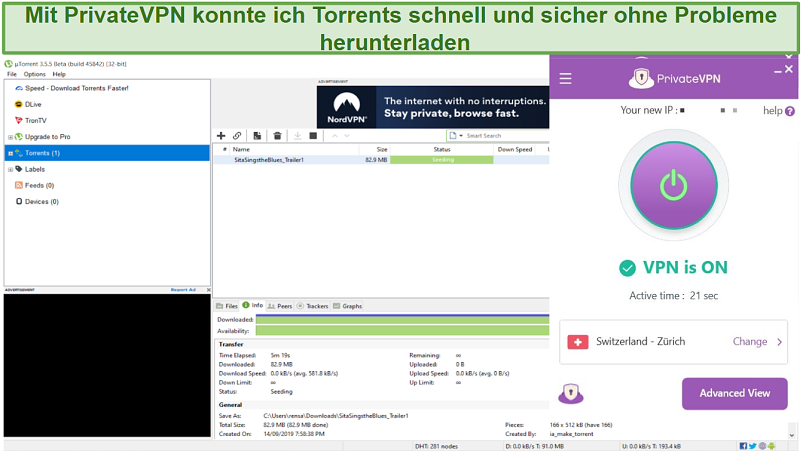Click the help question mark icon
Screen dimensions: 806x451
pos(790,111)
